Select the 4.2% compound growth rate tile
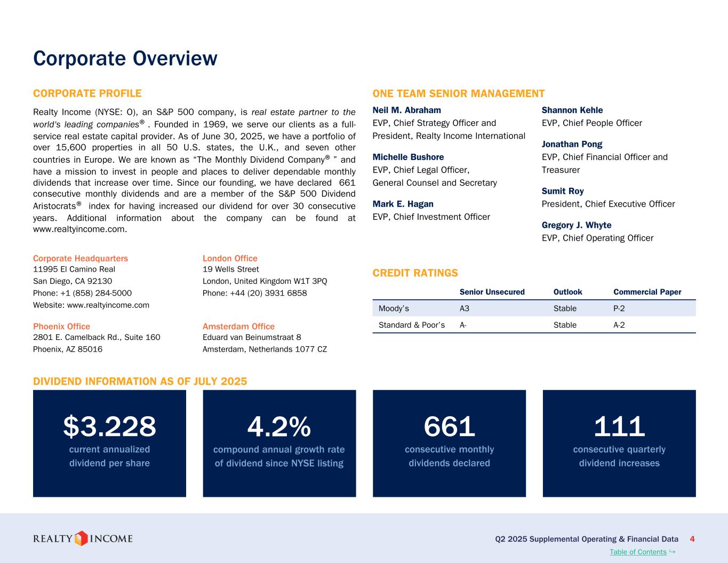 click(279, 443)
